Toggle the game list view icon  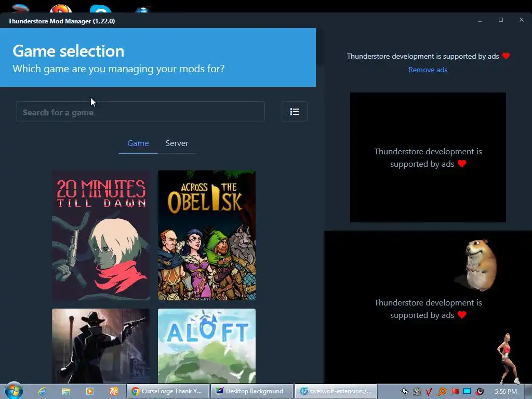[x=295, y=112]
